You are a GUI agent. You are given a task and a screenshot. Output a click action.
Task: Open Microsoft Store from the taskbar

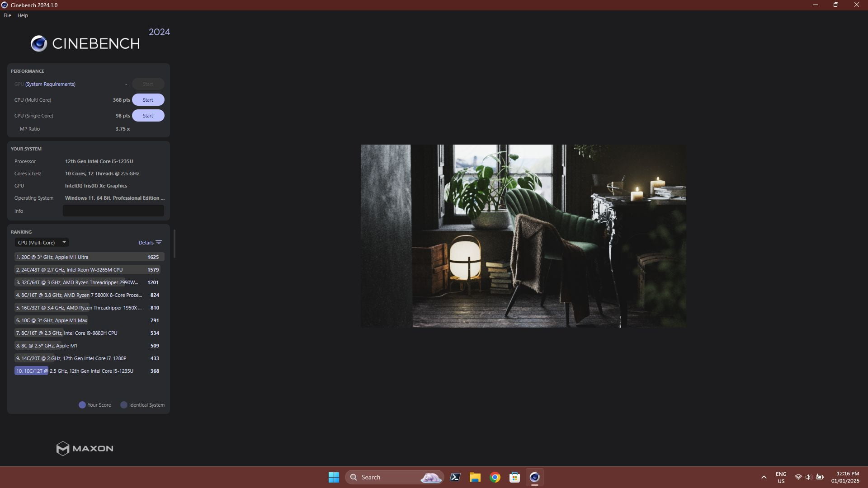point(514,477)
